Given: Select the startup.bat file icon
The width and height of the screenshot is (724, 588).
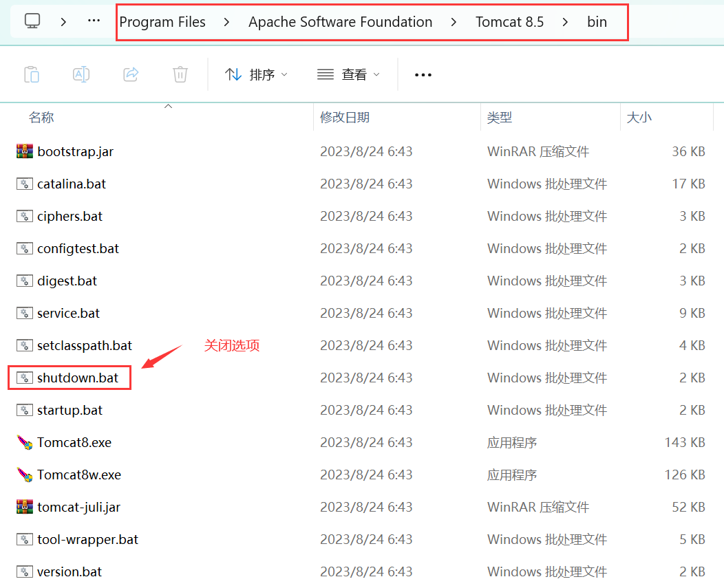Looking at the screenshot, I should pos(25,410).
